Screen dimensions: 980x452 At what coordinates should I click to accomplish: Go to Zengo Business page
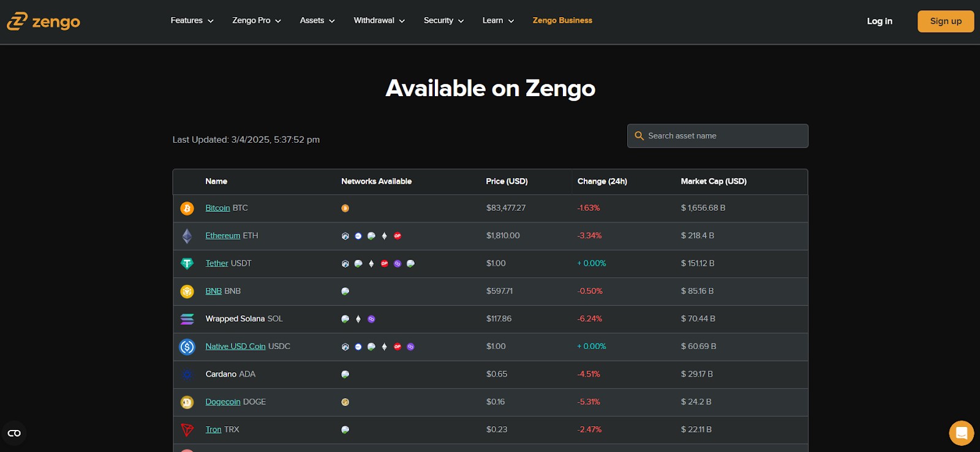point(562,20)
